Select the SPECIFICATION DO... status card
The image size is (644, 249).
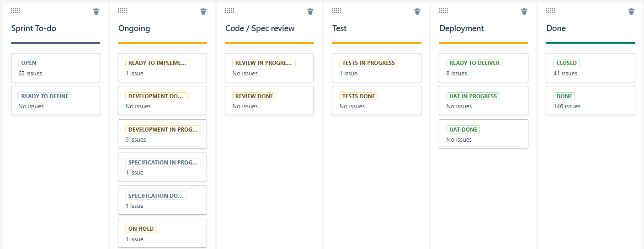[162, 200]
